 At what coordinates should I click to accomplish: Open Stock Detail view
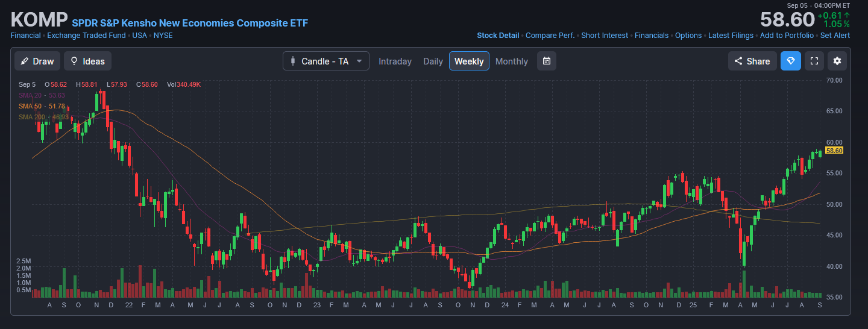click(498, 36)
